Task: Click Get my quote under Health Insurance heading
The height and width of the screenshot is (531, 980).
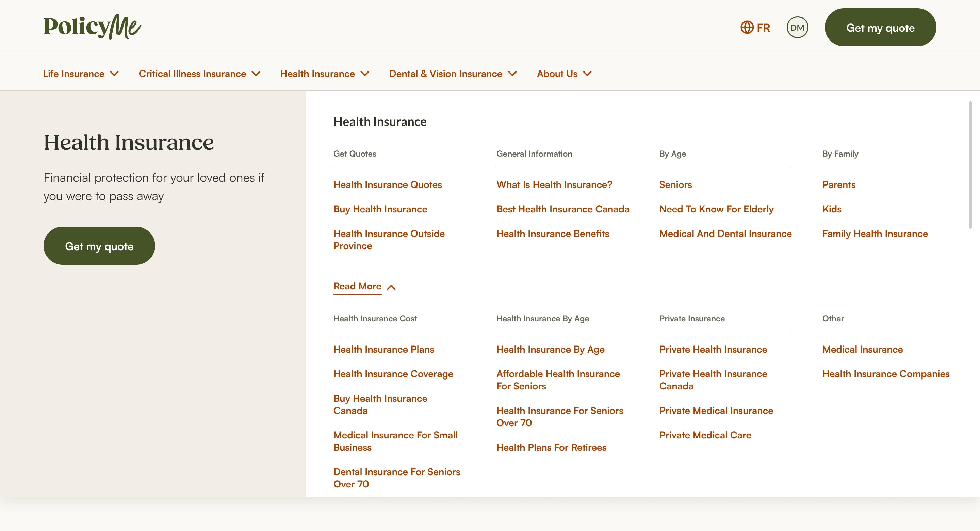Action: click(x=99, y=246)
